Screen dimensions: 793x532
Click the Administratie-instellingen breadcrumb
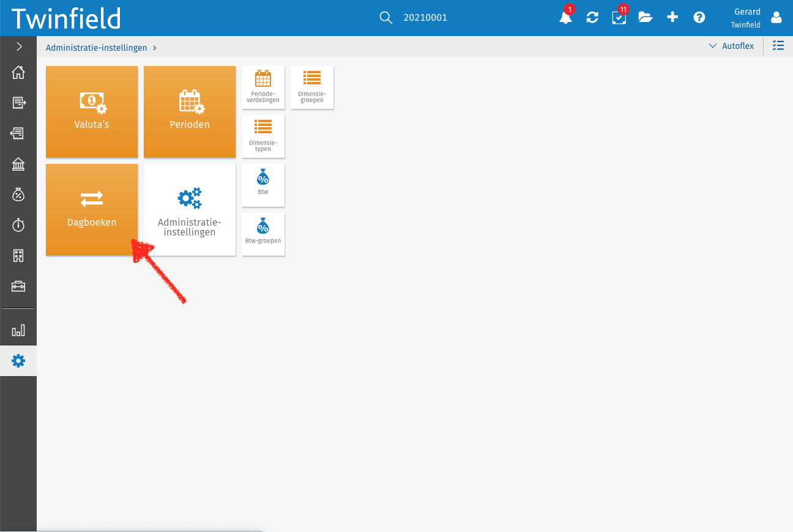(x=97, y=47)
